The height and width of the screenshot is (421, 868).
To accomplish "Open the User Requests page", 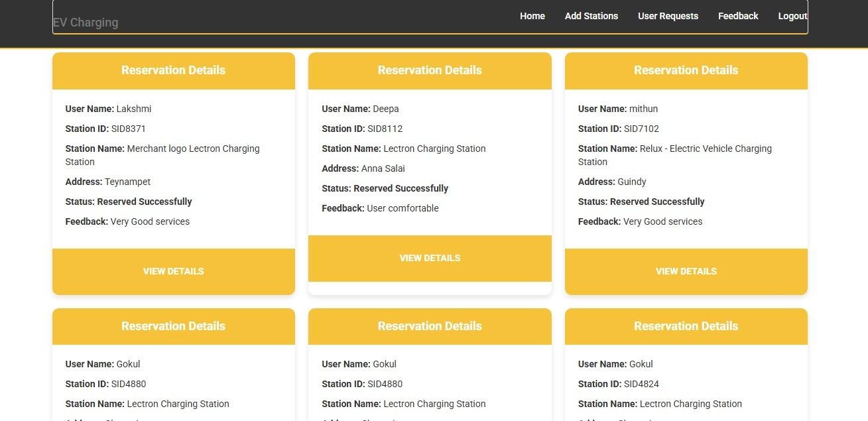I will pos(668,16).
